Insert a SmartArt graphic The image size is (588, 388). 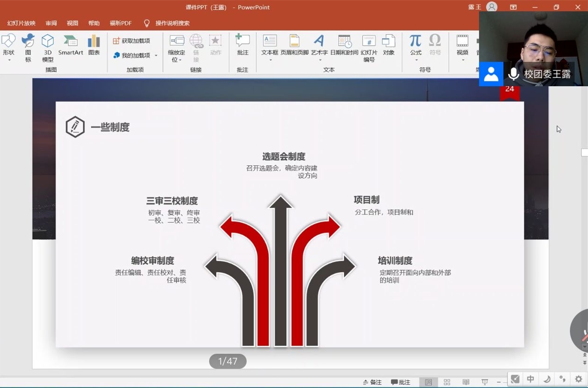click(71, 45)
